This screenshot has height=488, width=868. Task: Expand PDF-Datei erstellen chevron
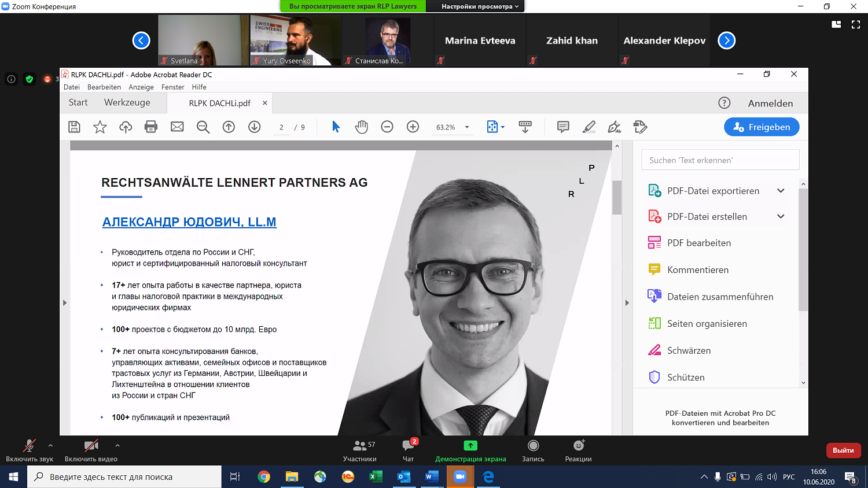(x=781, y=217)
